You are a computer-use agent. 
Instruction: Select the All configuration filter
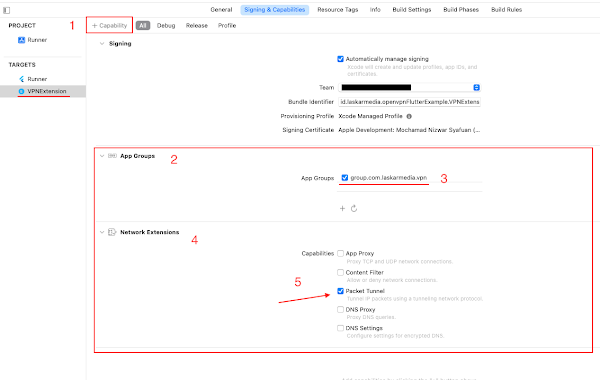point(143,26)
